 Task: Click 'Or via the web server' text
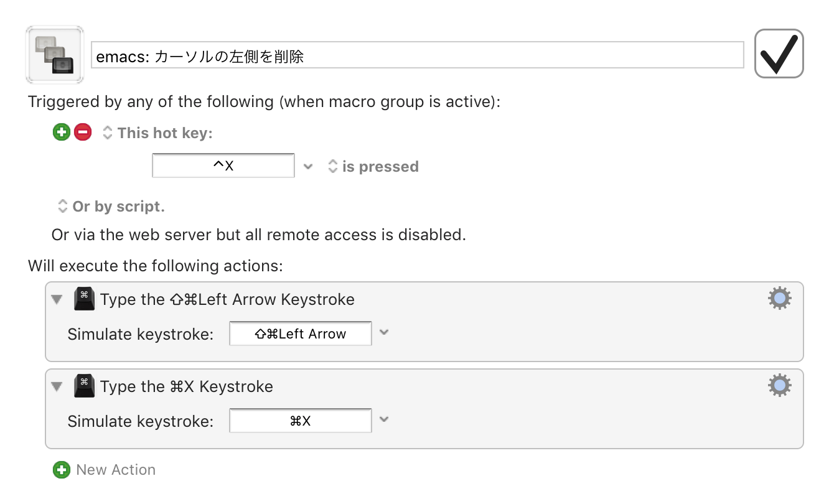[259, 235]
